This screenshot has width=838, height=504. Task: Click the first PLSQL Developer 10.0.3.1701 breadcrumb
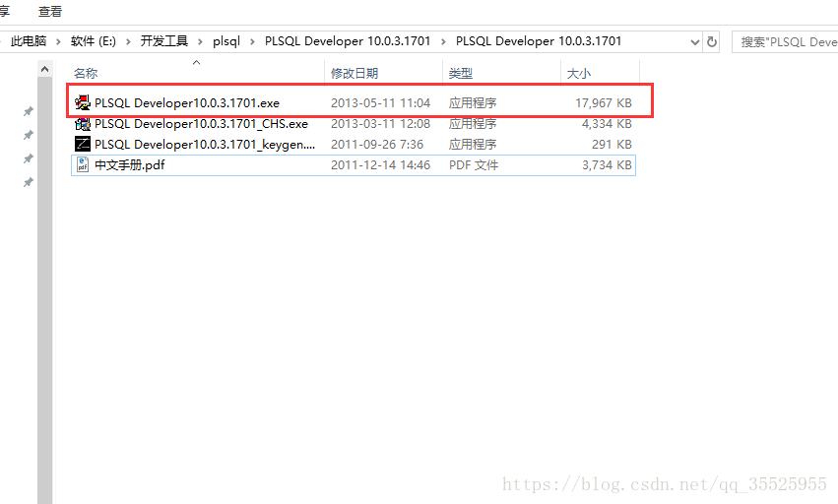coord(348,41)
